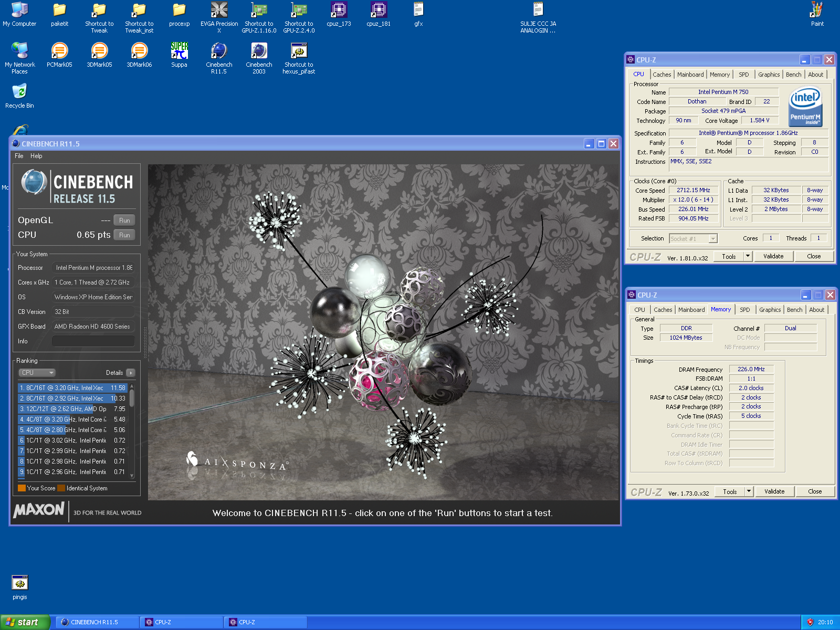Image resolution: width=840 pixels, height=630 pixels.
Task: Select ranking entry 12C/12T @ 2.62 GHz AMD
Action: pos(72,409)
